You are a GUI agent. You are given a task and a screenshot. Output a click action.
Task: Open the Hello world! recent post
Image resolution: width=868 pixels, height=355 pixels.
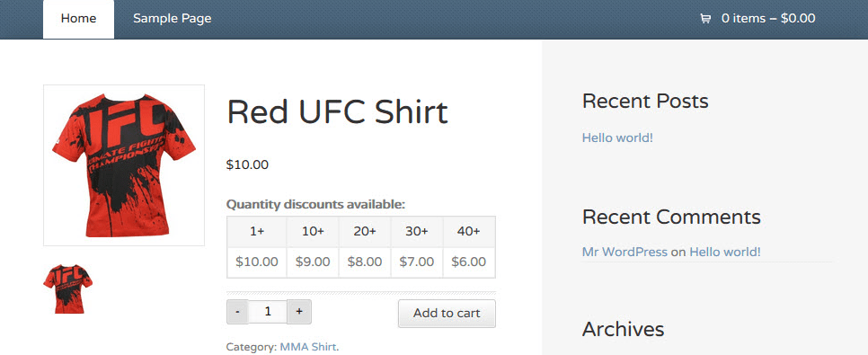617,138
